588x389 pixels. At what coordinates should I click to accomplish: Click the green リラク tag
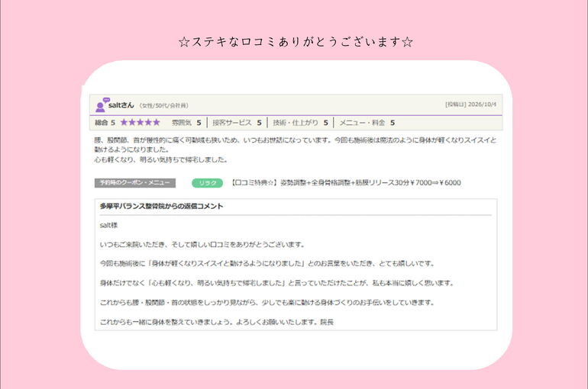pyautogui.click(x=208, y=183)
